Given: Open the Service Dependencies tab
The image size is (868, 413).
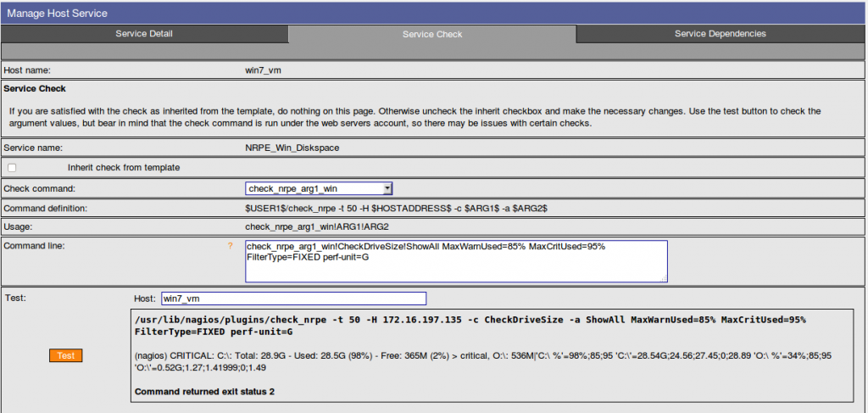Looking at the screenshot, I should click(x=720, y=34).
